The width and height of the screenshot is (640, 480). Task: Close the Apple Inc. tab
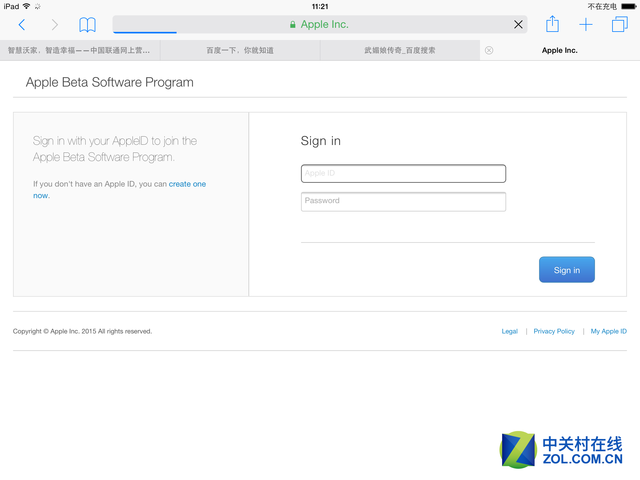tap(489, 50)
